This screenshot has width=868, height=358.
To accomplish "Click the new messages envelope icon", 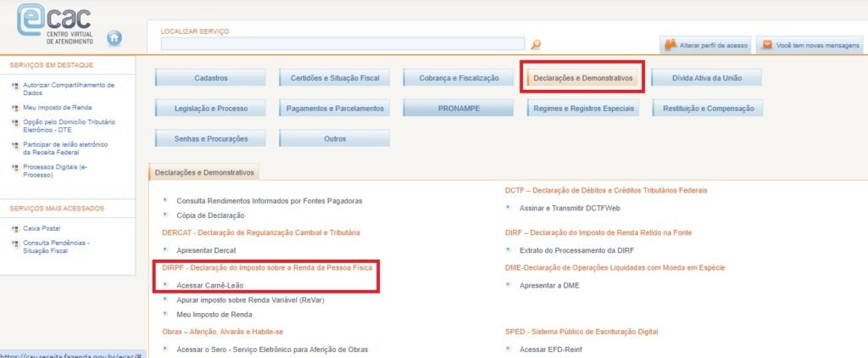I will pos(767,45).
